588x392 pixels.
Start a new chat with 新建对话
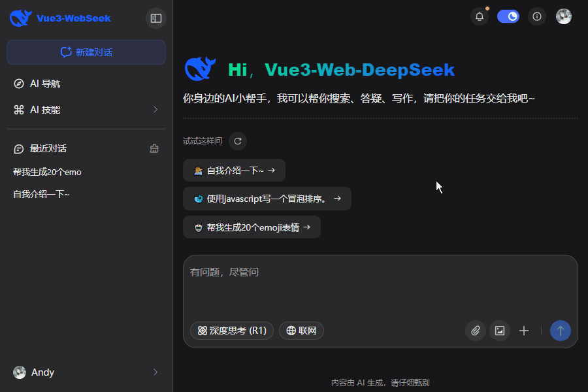pos(86,52)
